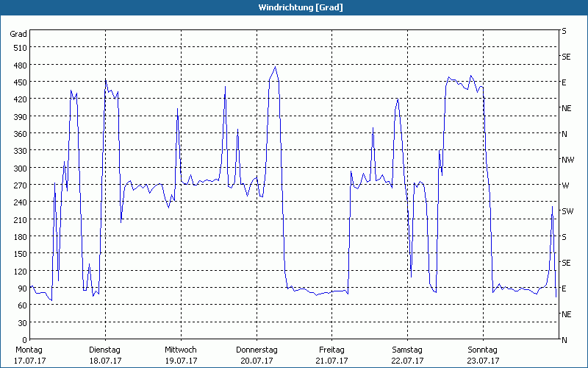Click the Sonntag day label
Screen dimensions: 588x368
coord(483,350)
